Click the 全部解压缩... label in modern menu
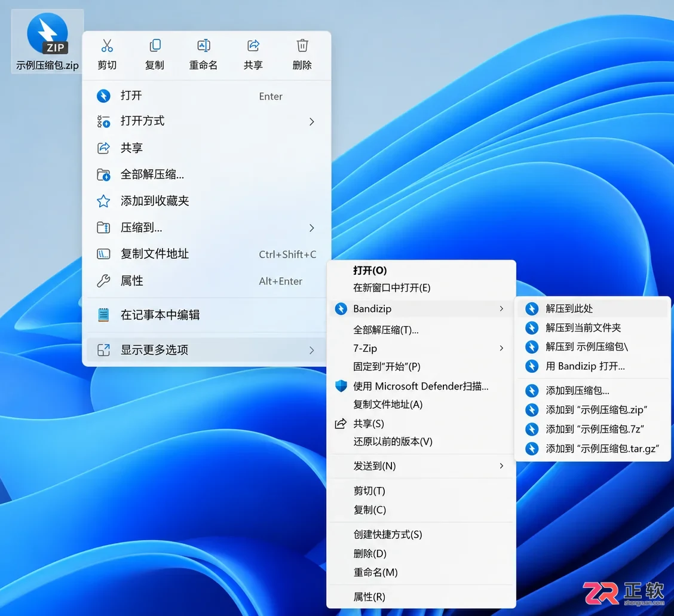The width and height of the screenshot is (674, 616). click(152, 174)
